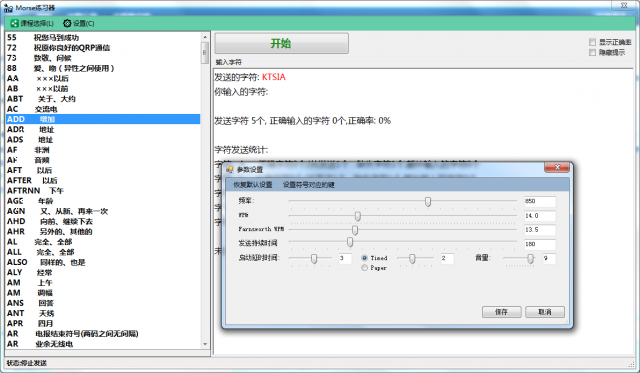Click the WPM slider handle
Image resolution: width=640 pixels, height=373 pixels.
click(358, 216)
